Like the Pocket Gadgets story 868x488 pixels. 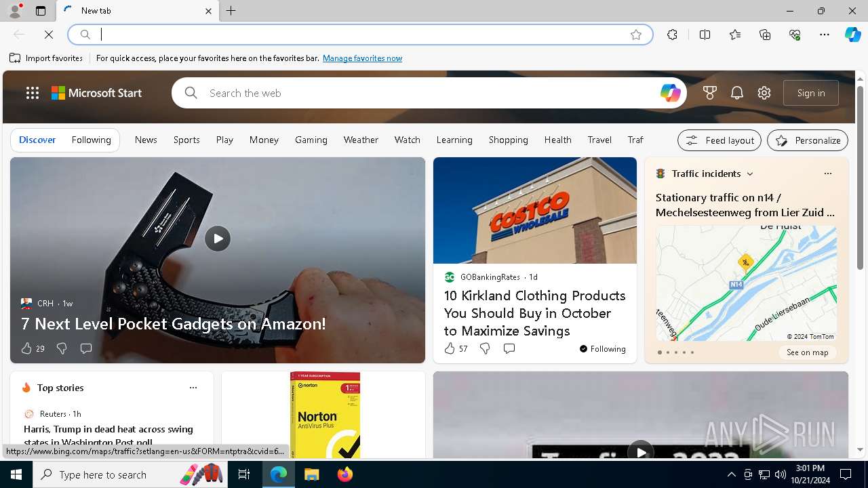[26, 348]
